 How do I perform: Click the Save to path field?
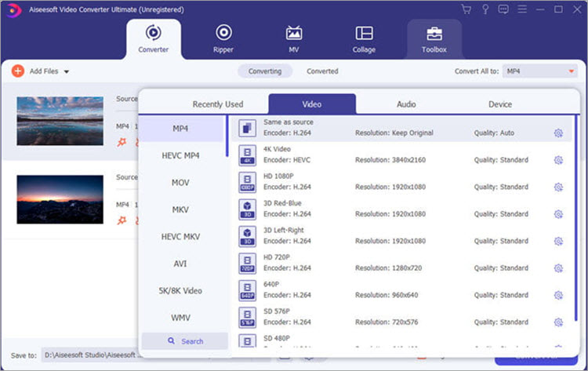pyautogui.click(x=90, y=355)
